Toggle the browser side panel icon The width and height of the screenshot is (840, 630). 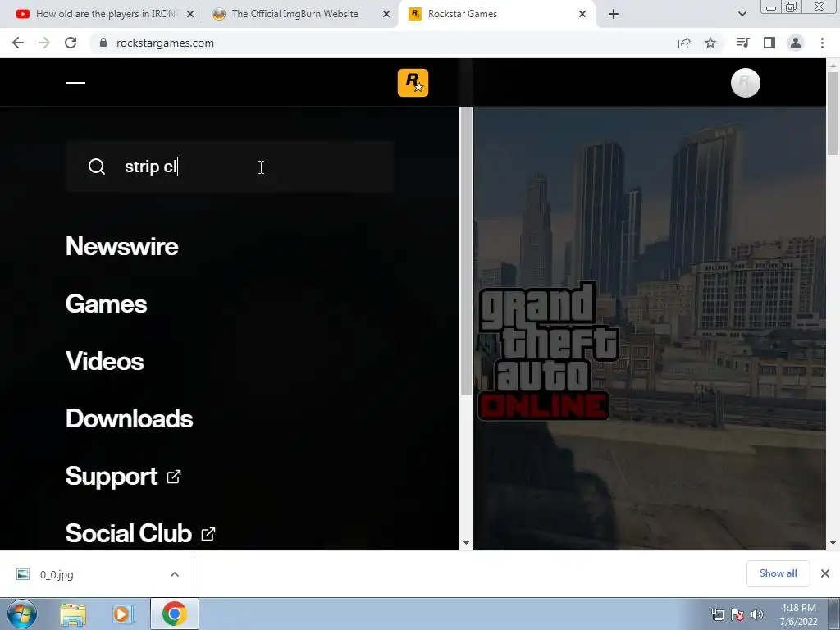[x=769, y=43]
